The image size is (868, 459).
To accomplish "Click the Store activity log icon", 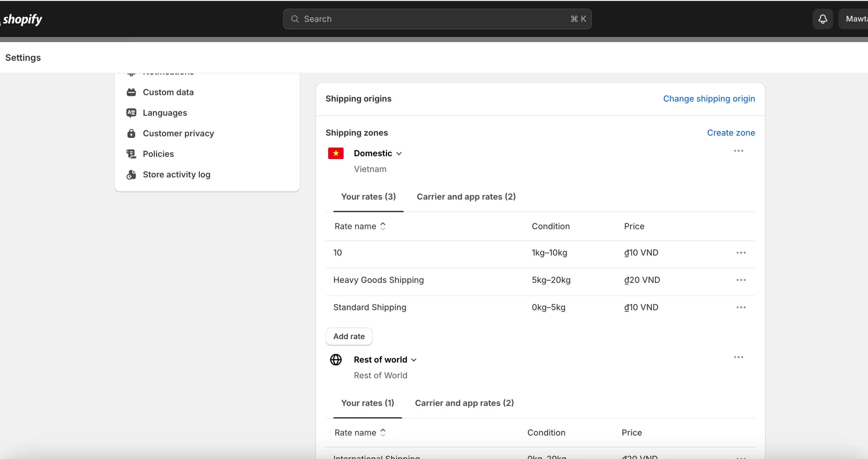I will click(x=131, y=174).
